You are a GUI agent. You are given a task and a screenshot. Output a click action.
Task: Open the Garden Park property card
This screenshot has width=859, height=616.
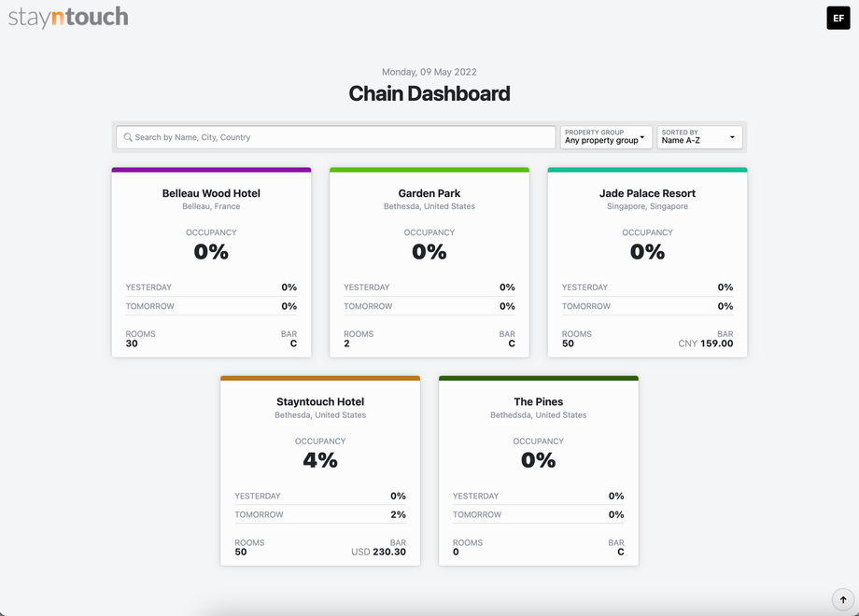(429, 263)
